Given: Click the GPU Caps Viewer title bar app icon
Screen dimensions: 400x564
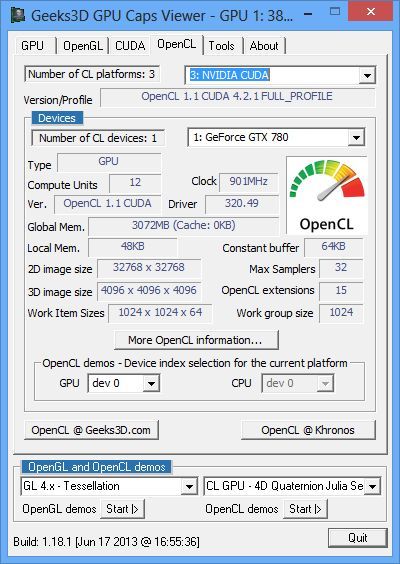Looking at the screenshot, I should tap(18, 15).
